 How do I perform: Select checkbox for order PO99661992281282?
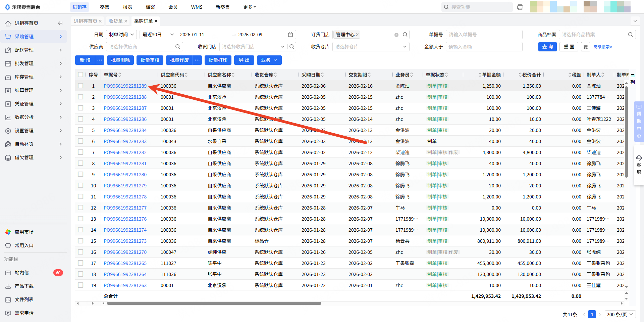coord(80,152)
